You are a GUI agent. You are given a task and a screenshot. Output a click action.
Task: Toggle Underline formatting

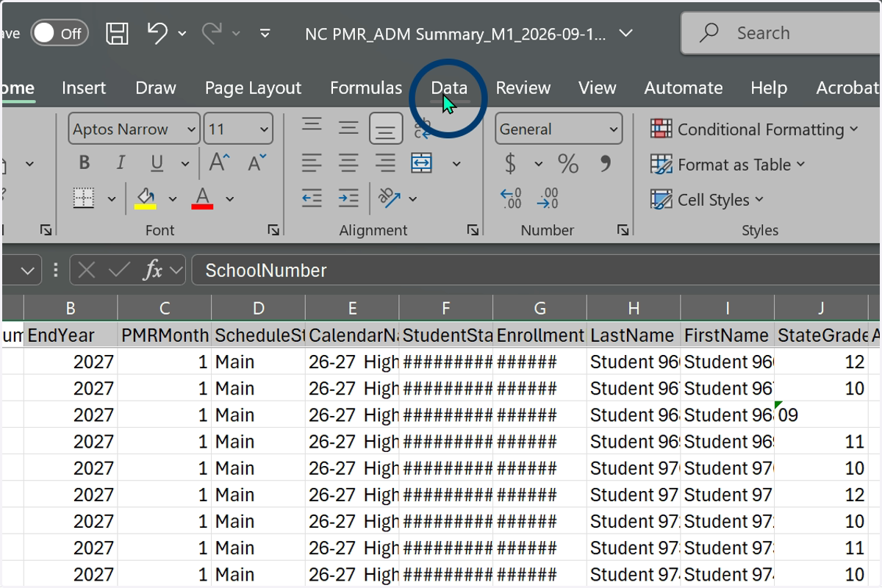(157, 163)
